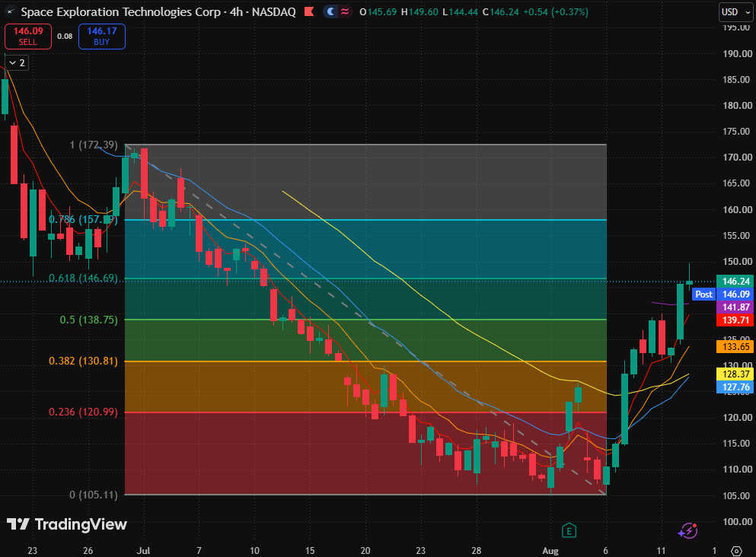Click the spread value 0.08
756x557 pixels.
pos(65,36)
